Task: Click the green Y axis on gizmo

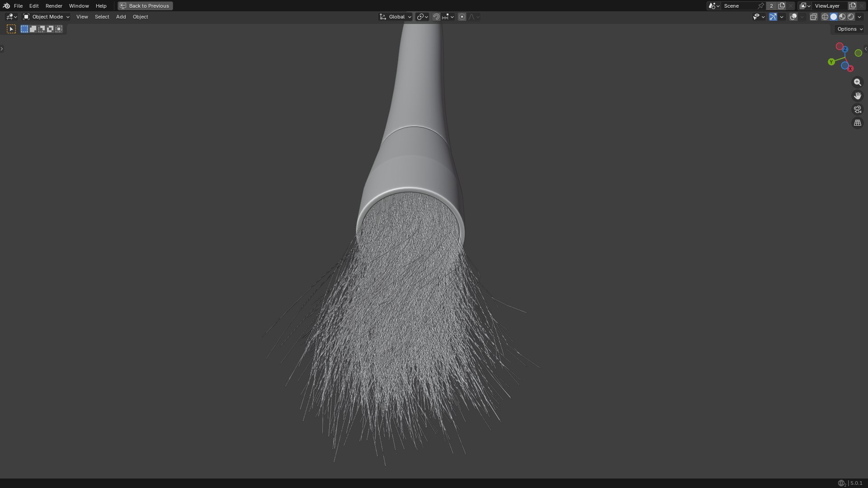Action: click(831, 62)
